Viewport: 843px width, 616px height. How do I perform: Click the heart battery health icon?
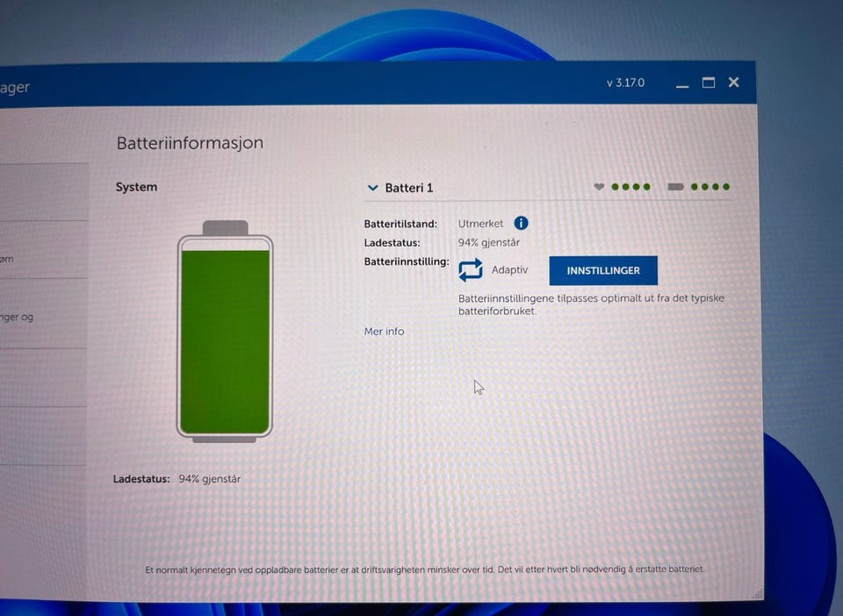point(598,187)
